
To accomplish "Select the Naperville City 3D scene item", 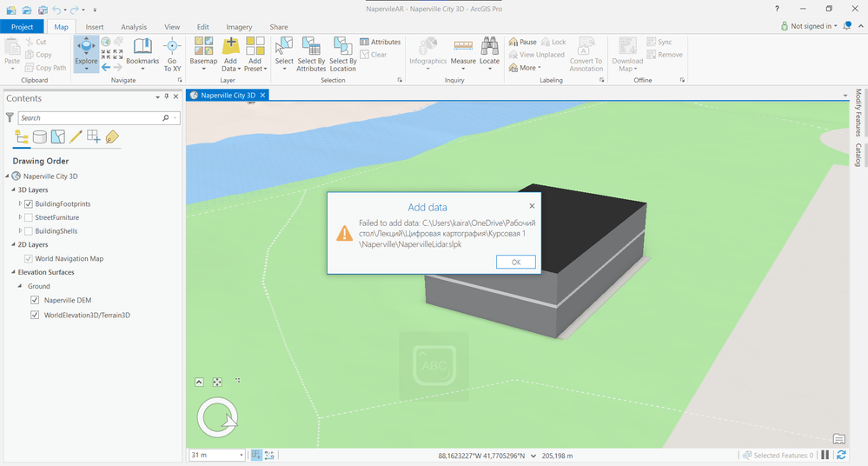I will pos(50,176).
